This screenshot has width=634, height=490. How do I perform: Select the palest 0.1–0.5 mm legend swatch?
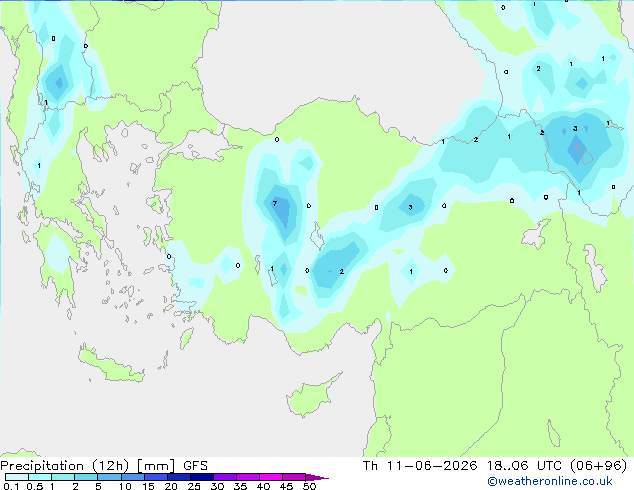coord(17,477)
